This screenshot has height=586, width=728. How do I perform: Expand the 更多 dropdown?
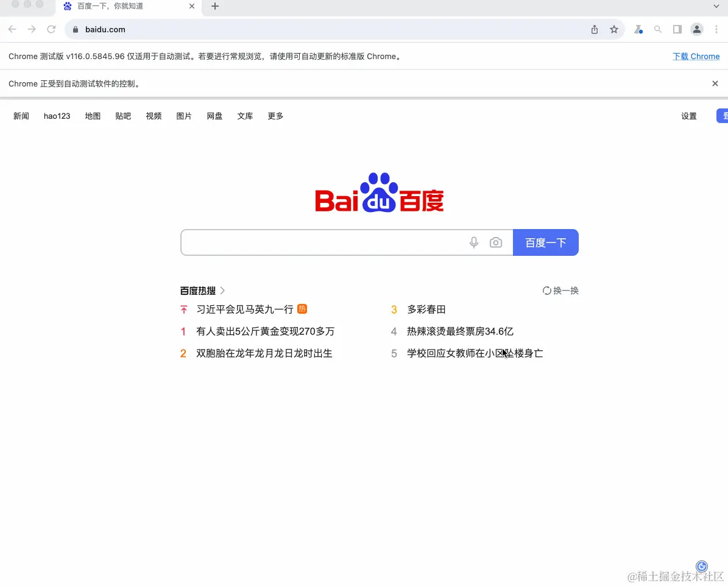pyautogui.click(x=275, y=116)
